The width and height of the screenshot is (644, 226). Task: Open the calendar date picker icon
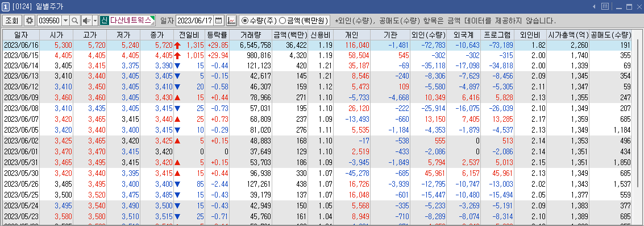tap(219, 20)
